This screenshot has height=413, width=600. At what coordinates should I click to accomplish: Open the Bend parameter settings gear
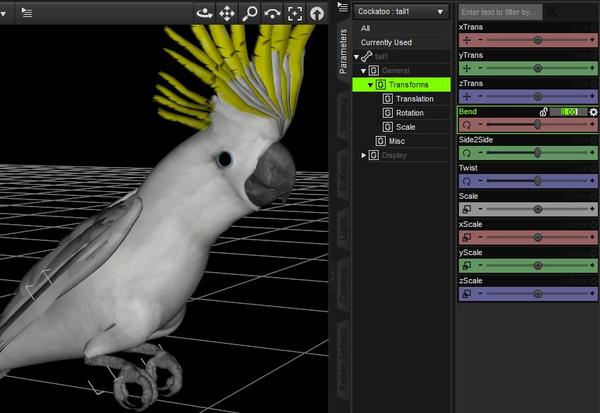[592, 112]
